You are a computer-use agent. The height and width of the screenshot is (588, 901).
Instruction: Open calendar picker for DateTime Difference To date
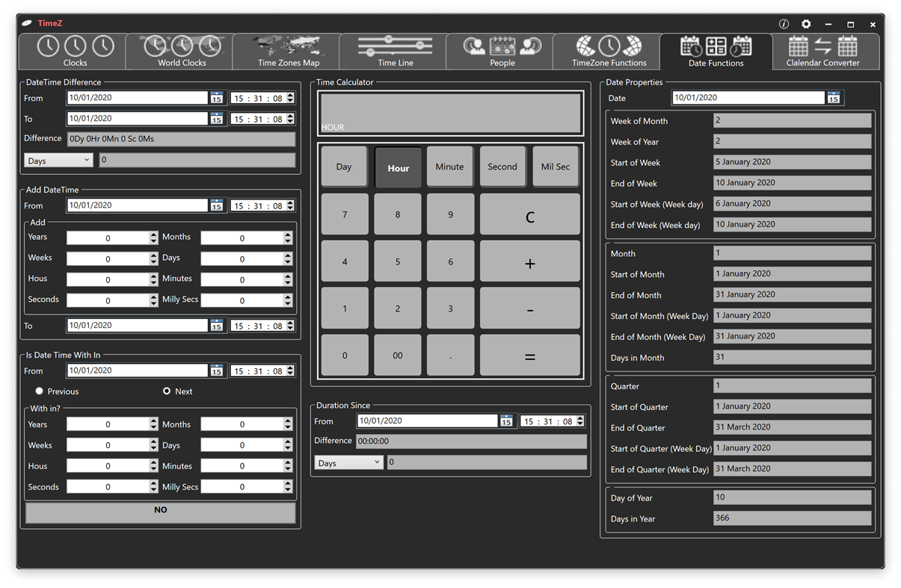pyautogui.click(x=216, y=119)
